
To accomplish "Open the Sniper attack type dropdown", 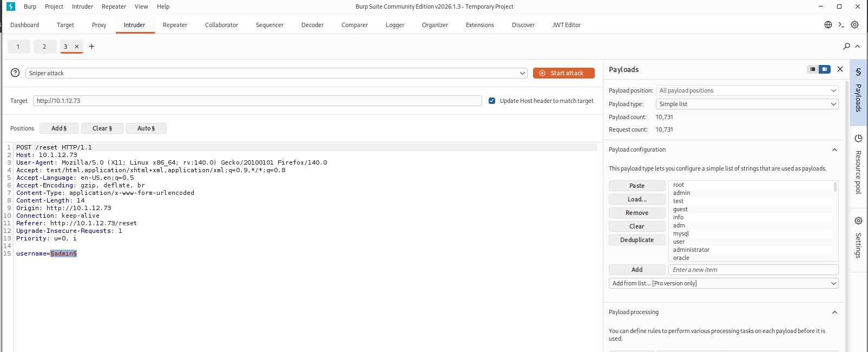I will pos(276,73).
